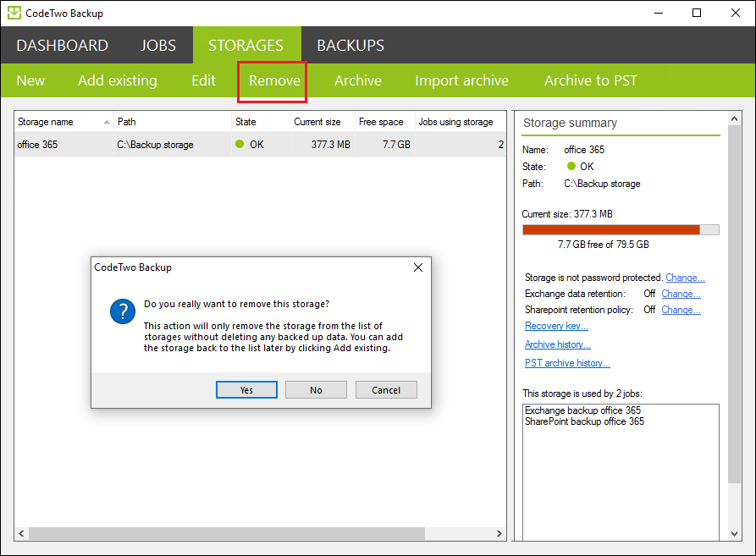This screenshot has width=756, height=556.
Task: Minimize the CodeTwo Backup window
Action: (x=659, y=13)
